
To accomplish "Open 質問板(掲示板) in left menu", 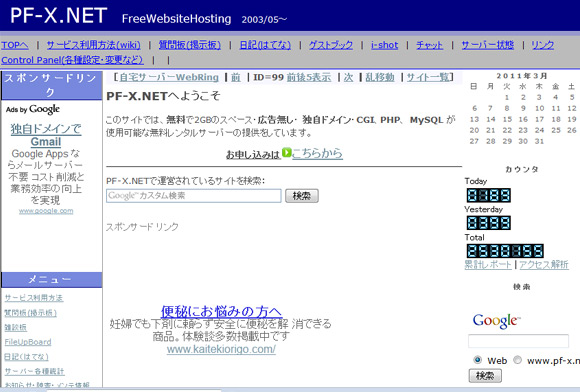I will [30, 313].
